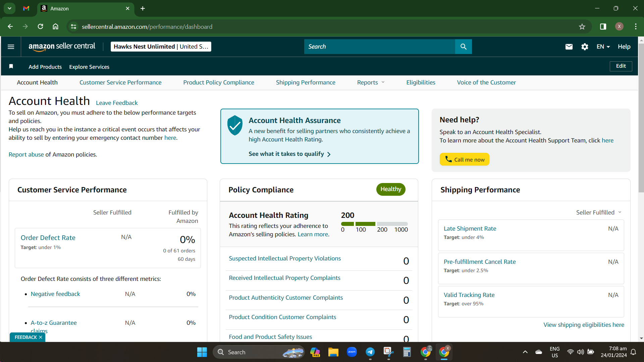644x362 pixels.
Task: Click the Call me now button
Action: [x=465, y=160]
